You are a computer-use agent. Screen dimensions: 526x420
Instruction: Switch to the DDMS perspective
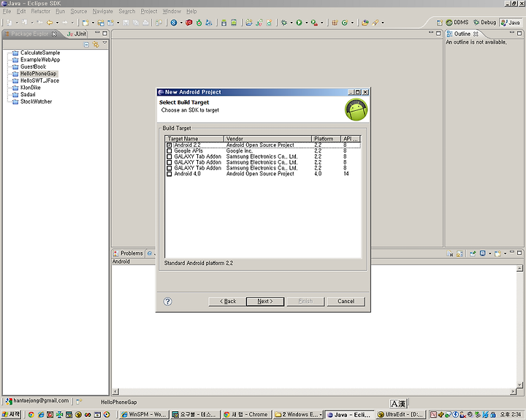click(457, 23)
